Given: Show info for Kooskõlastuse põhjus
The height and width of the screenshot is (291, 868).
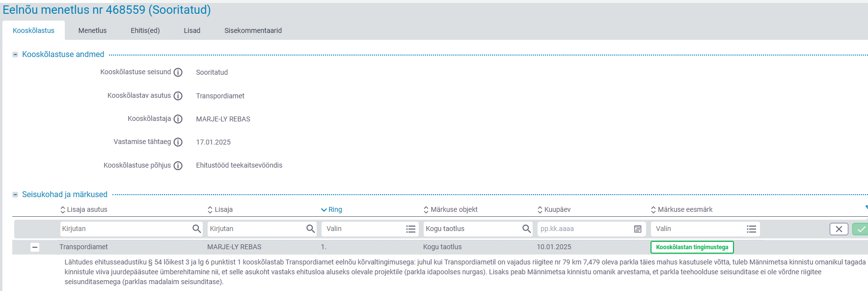Looking at the screenshot, I should pos(178,166).
